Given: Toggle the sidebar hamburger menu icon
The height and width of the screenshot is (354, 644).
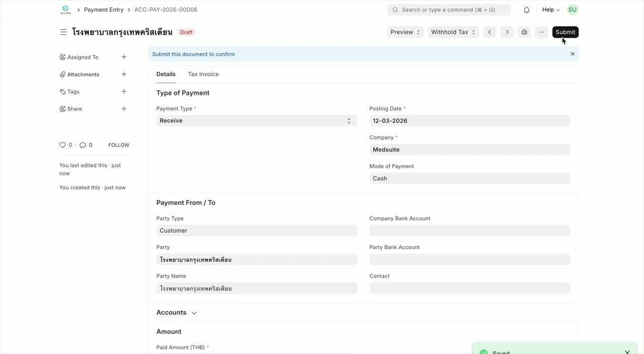Looking at the screenshot, I should pos(63,32).
